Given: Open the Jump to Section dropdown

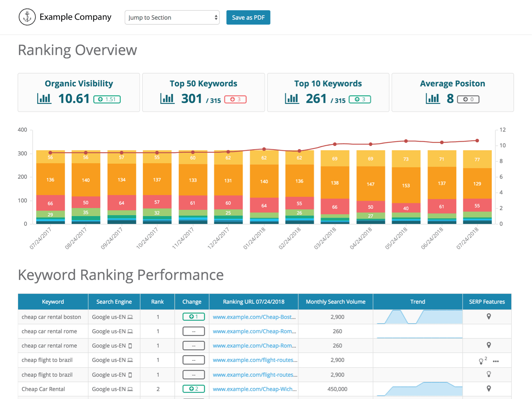Looking at the screenshot, I should [172, 17].
